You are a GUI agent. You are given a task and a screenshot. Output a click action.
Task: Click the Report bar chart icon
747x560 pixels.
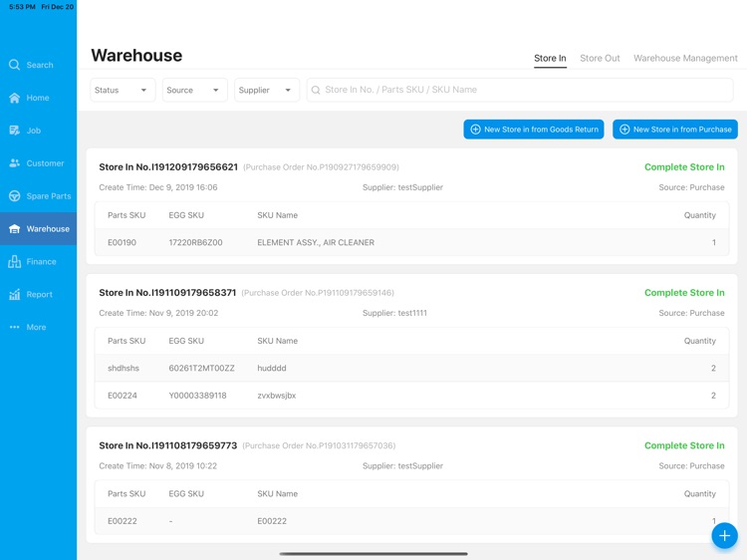14,294
